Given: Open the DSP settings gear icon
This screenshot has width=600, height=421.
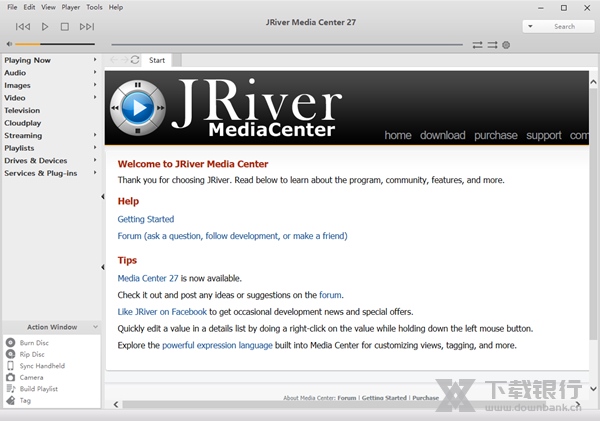Looking at the screenshot, I should pyautogui.click(x=506, y=45).
